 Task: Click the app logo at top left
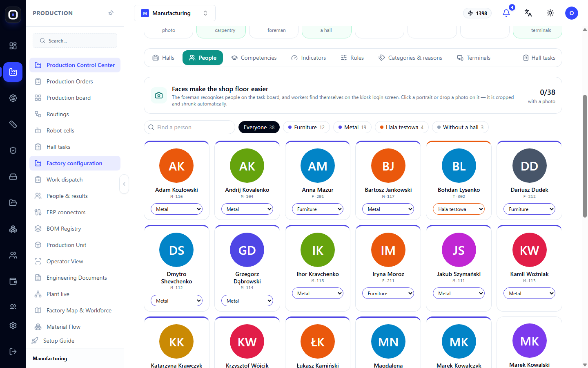pos(13,15)
